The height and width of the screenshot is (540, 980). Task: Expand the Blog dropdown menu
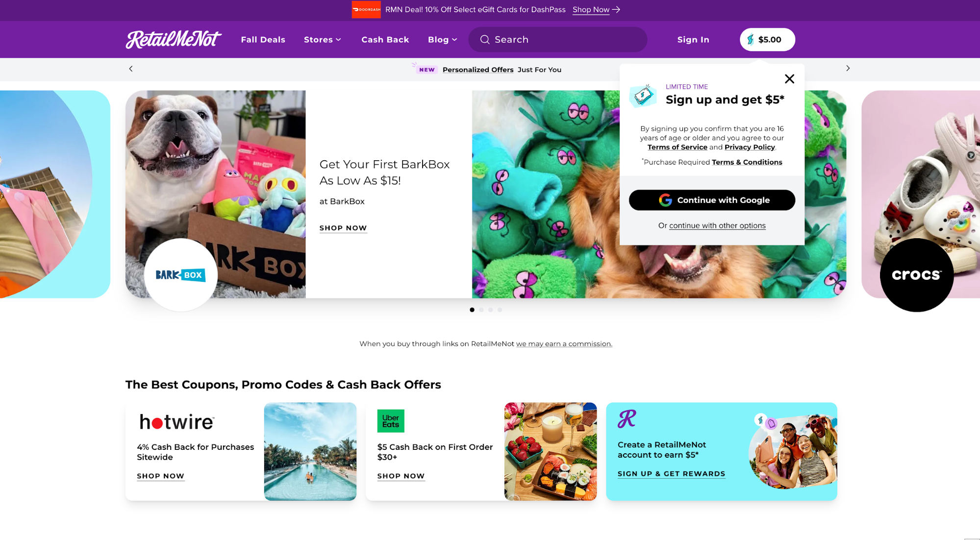pos(442,40)
